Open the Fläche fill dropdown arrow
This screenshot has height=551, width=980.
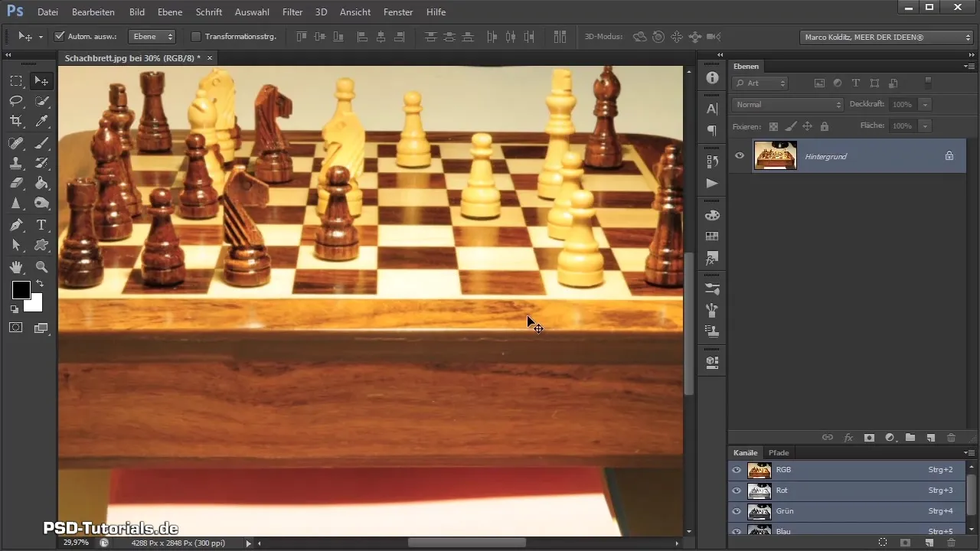(x=926, y=126)
